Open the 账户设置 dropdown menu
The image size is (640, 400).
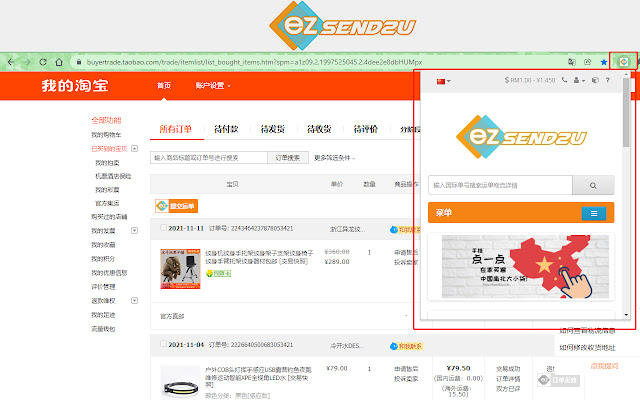tap(213, 86)
